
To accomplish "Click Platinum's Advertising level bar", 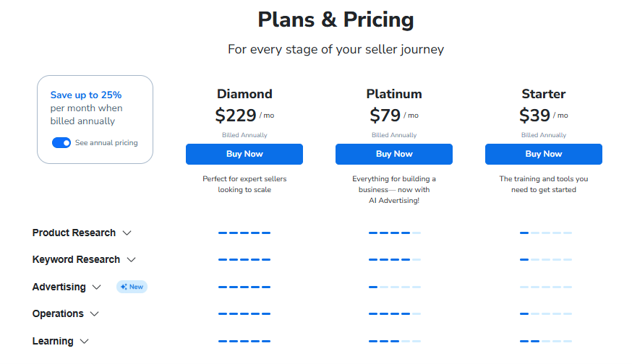I will [394, 287].
